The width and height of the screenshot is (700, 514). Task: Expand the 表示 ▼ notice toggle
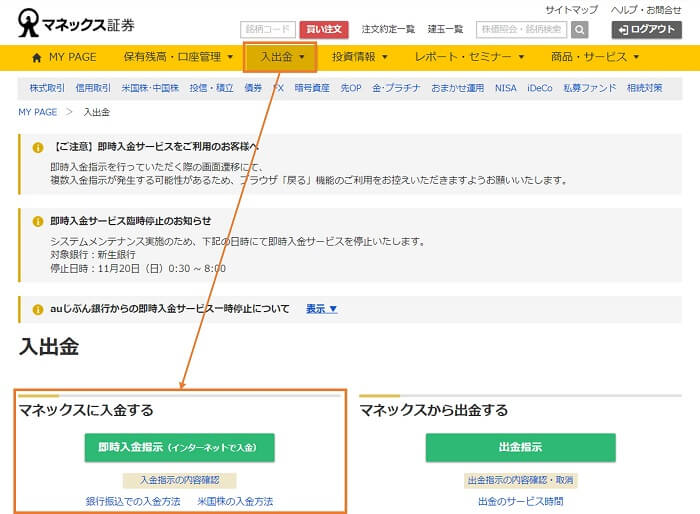click(321, 309)
